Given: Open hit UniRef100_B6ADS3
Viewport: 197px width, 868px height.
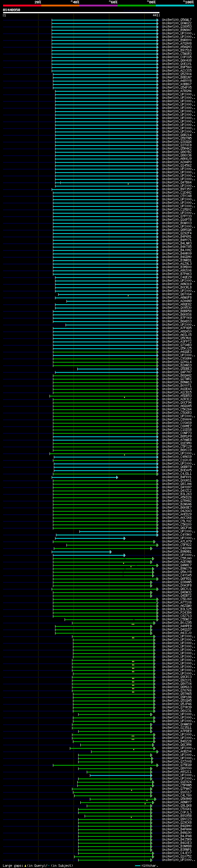Looking at the screenshot, I should 177,321.
